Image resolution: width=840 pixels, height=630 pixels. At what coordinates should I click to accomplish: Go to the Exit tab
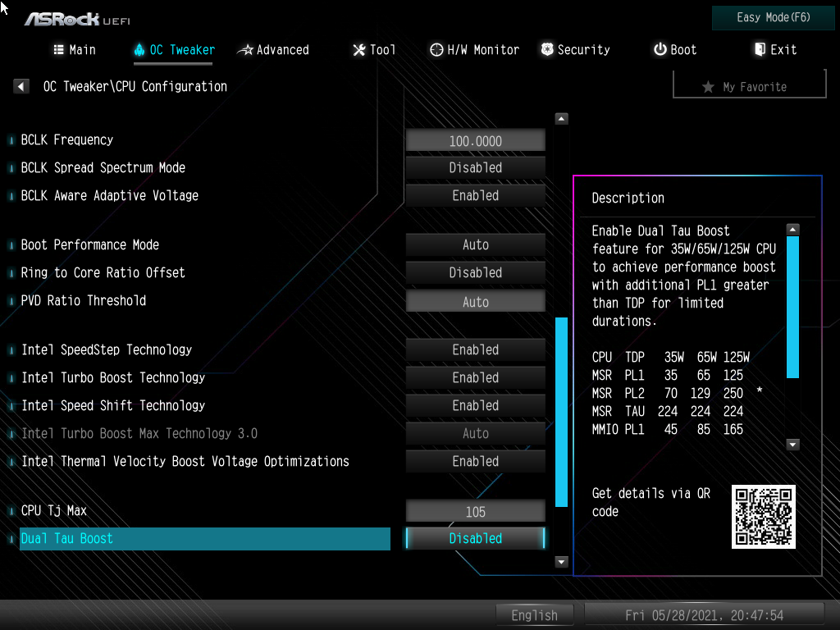point(774,50)
